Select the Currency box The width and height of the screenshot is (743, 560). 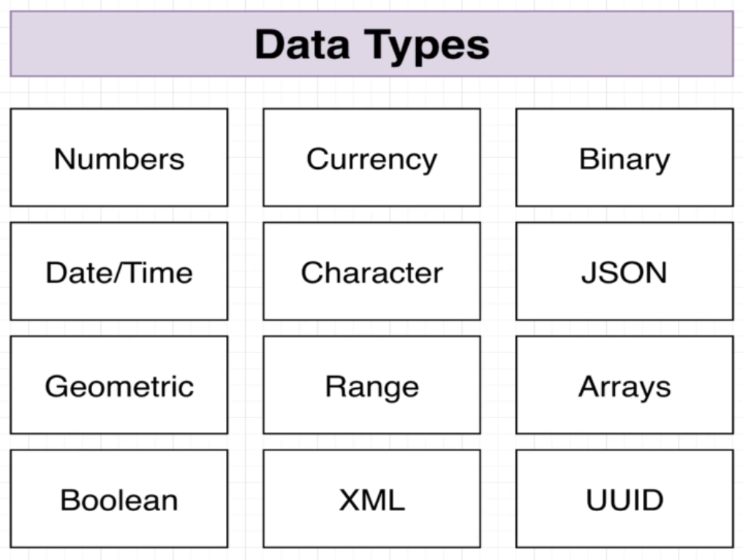coord(371,158)
